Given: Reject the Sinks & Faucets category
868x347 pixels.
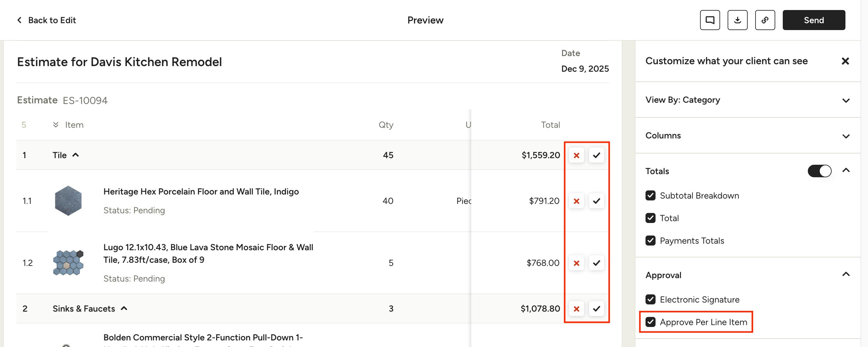Looking at the screenshot, I should [576, 308].
